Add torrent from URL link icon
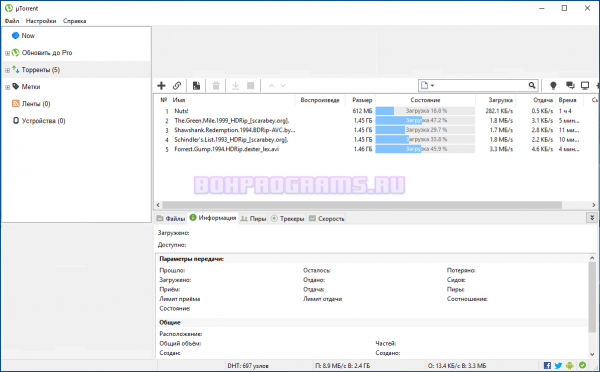The height and width of the screenshot is (372, 600). point(177,86)
